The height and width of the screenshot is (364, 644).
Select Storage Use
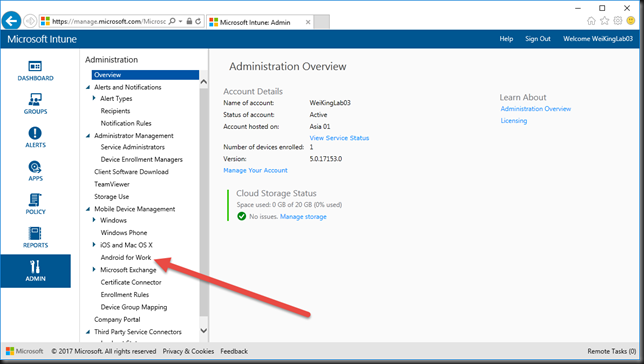(x=111, y=197)
